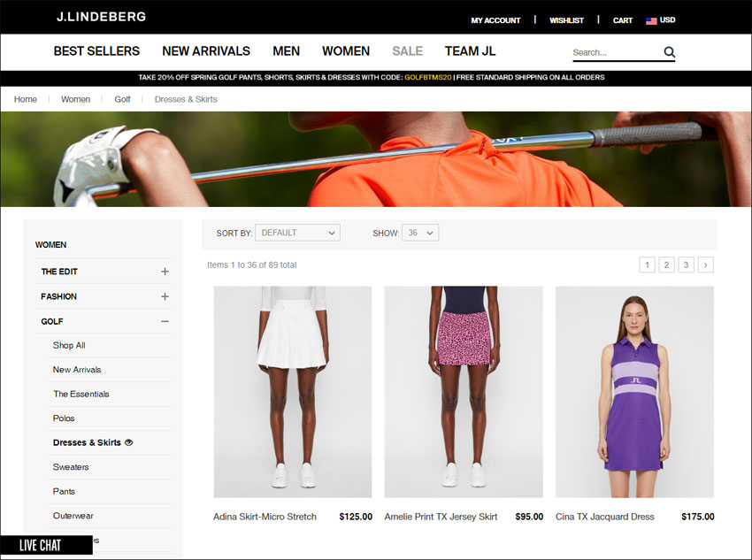Open the Sale menu
Screen dimensions: 752x560
408,50
